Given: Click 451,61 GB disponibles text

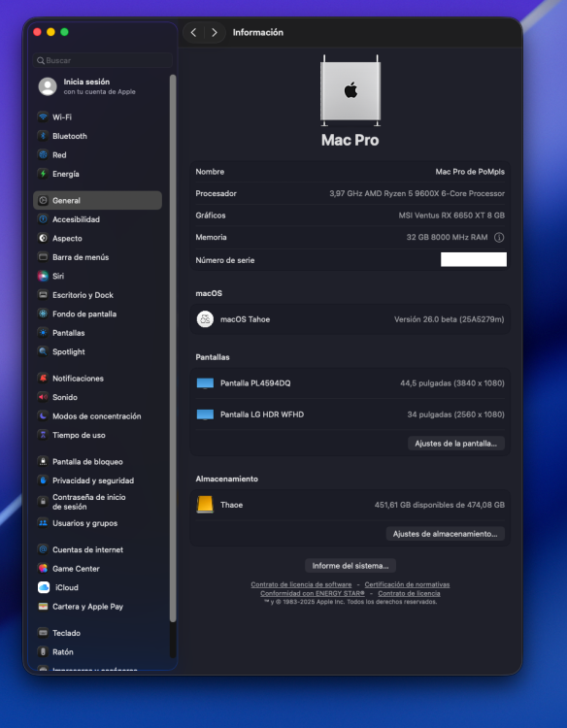Looking at the screenshot, I should pyautogui.click(x=439, y=505).
